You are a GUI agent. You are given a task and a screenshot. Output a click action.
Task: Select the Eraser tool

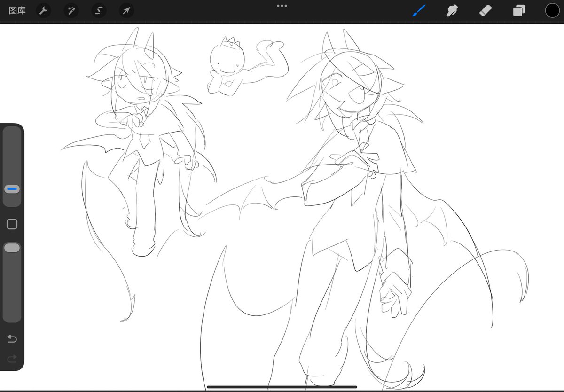(x=486, y=10)
